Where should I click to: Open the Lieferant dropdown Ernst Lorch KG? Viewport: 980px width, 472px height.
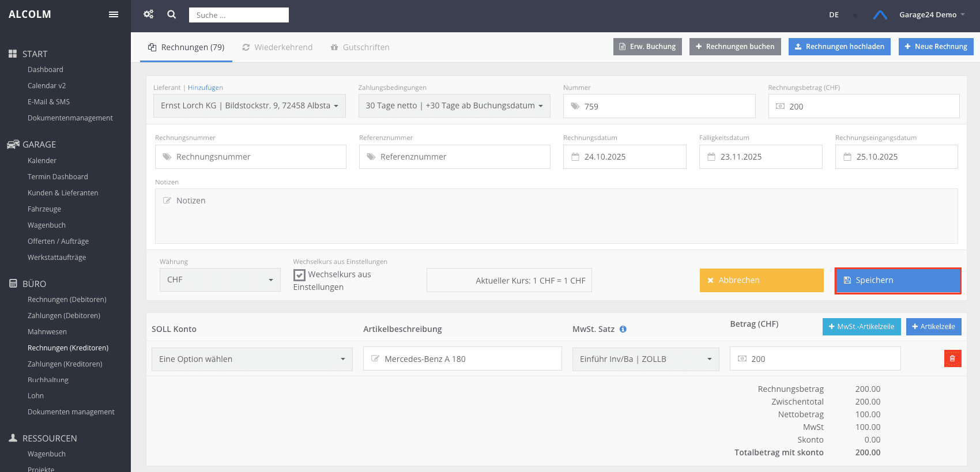click(x=250, y=106)
